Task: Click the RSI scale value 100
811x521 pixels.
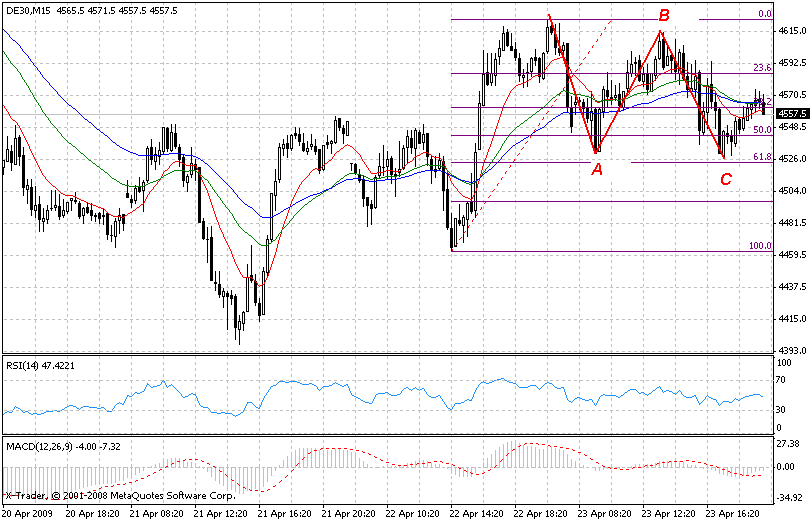Action: point(785,363)
